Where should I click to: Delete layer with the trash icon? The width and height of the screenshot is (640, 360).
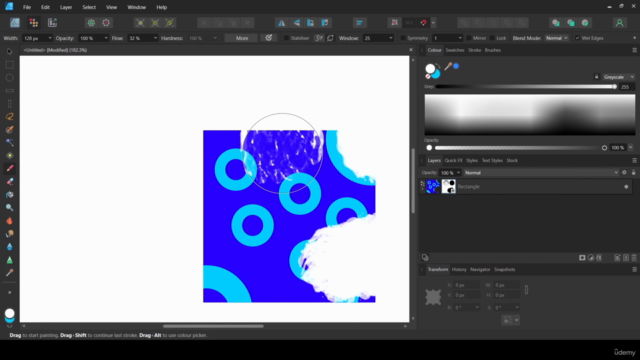(x=634, y=258)
